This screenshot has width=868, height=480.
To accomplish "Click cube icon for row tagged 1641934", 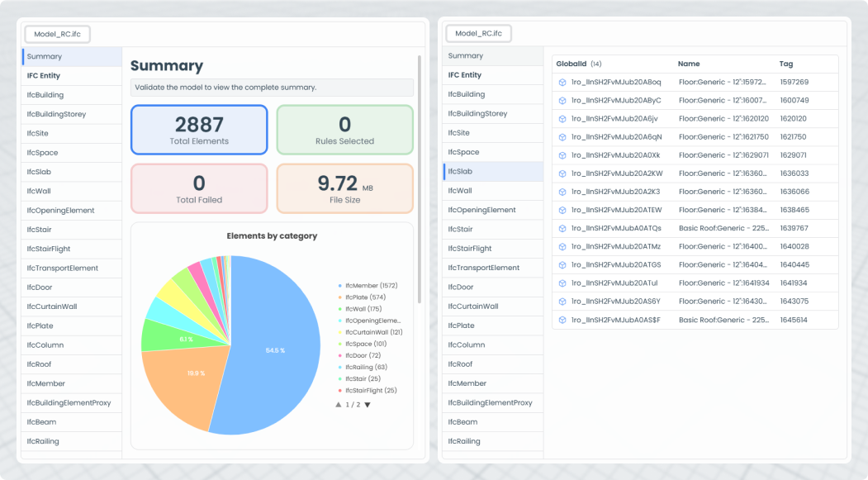I will [x=562, y=283].
